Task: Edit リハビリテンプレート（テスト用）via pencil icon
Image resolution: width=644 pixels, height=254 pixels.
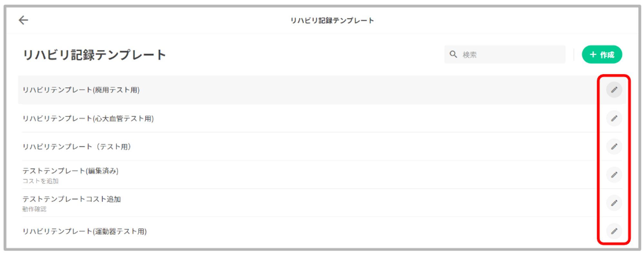Action: (614, 147)
